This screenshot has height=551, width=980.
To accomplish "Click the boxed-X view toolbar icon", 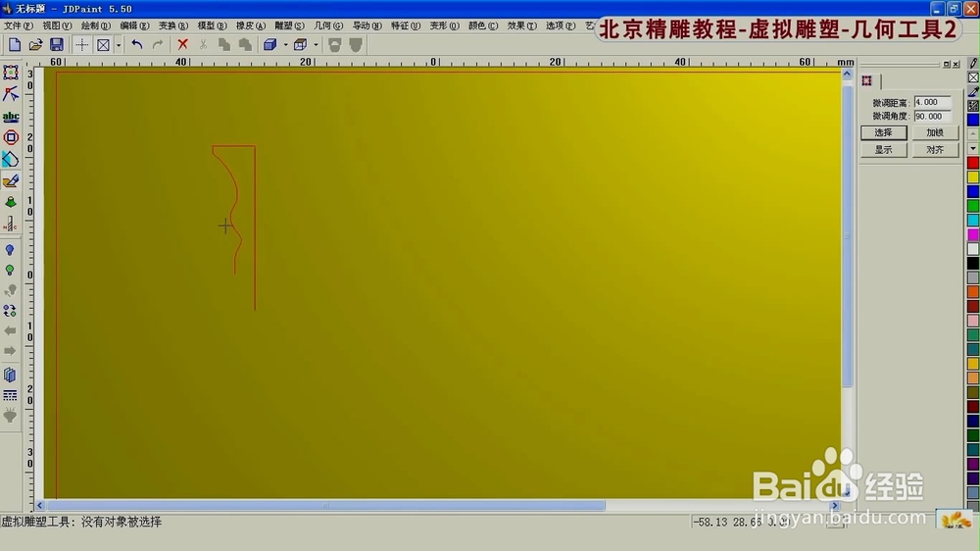I will (103, 44).
